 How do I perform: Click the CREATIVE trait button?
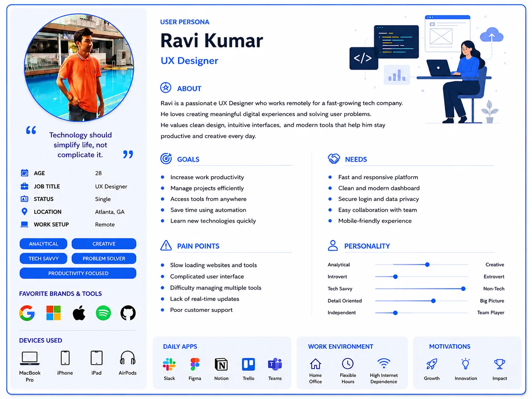104,244
